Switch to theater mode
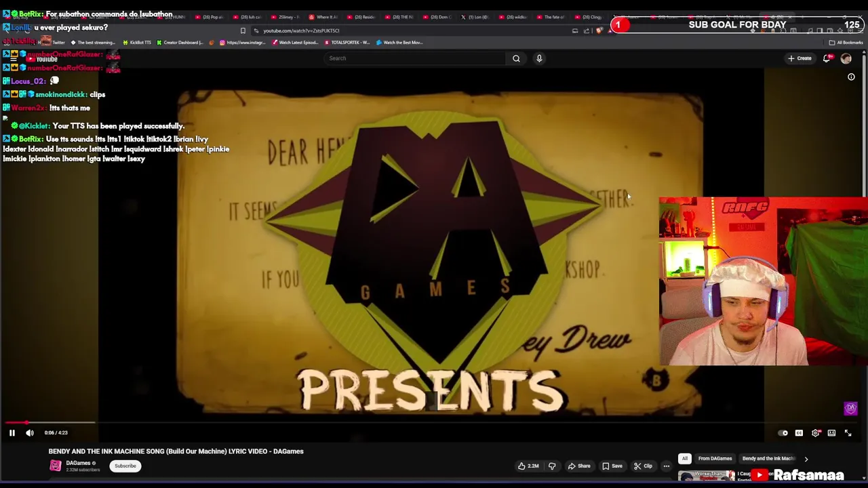Image resolution: width=868 pixels, height=488 pixels. point(831,433)
